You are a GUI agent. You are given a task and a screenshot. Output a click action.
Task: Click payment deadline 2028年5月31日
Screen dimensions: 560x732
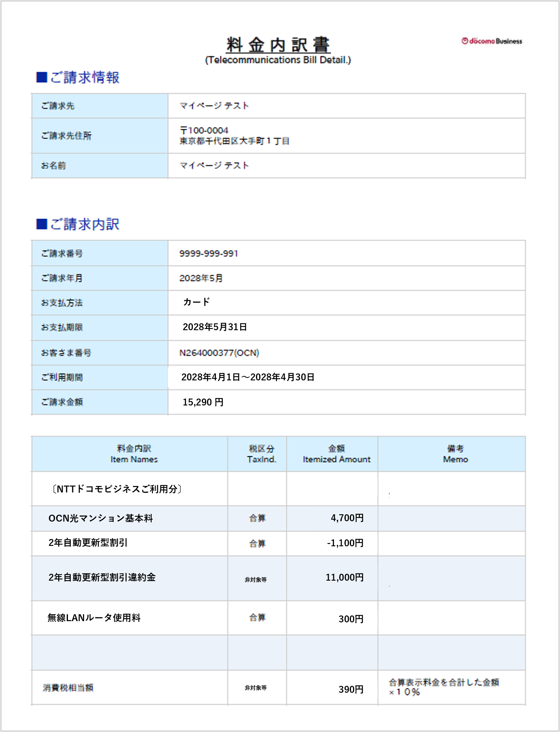coord(215,327)
